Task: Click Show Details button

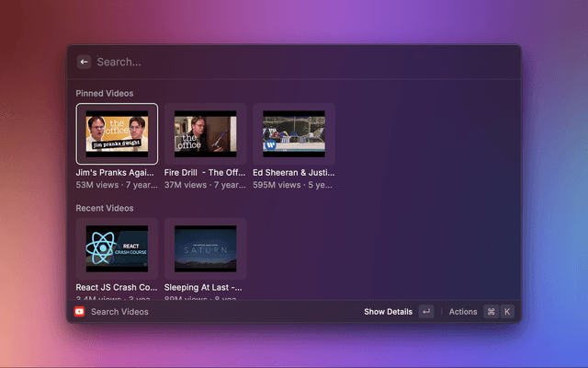Action: [388, 312]
